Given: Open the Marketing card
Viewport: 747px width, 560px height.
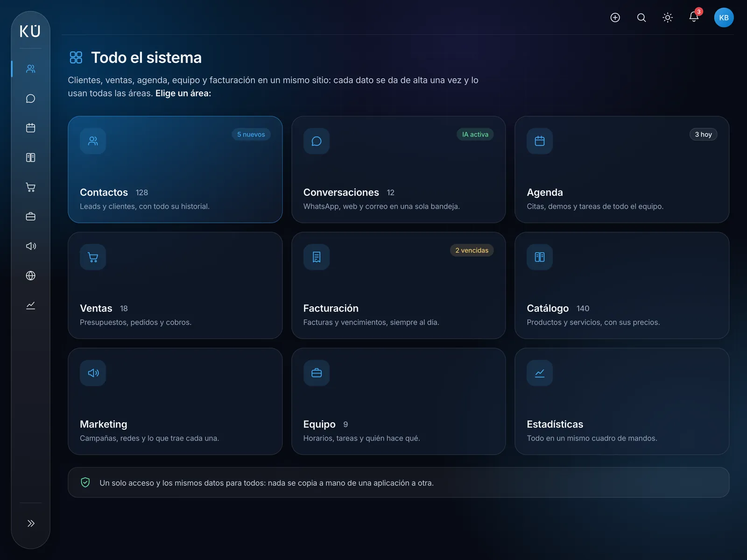Looking at the screenshot, I should point(175,401).
